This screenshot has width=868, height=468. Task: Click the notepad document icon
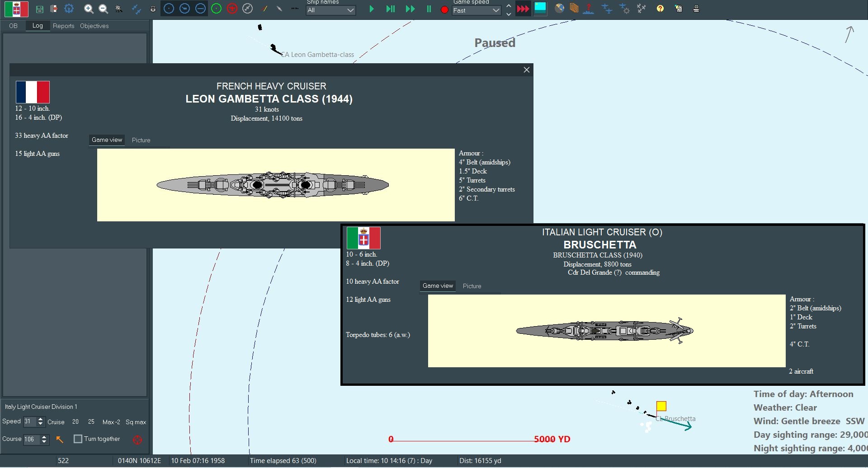[679, 9]
